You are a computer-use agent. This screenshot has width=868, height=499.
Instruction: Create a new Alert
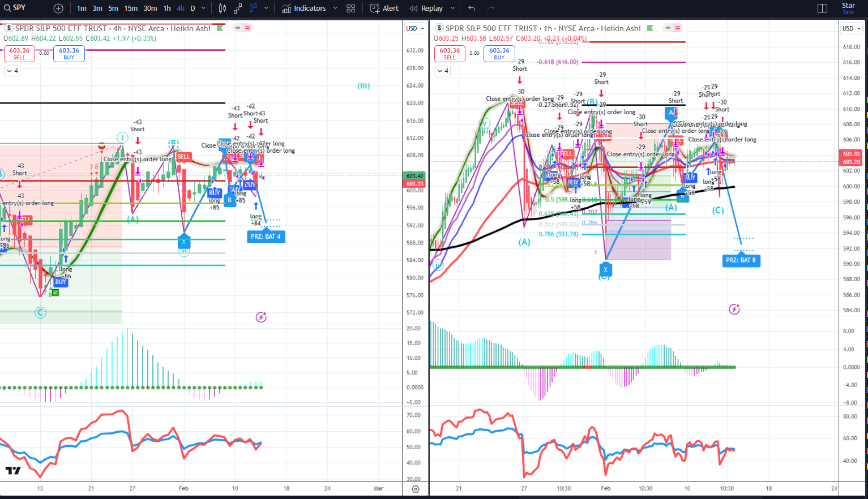384,8
